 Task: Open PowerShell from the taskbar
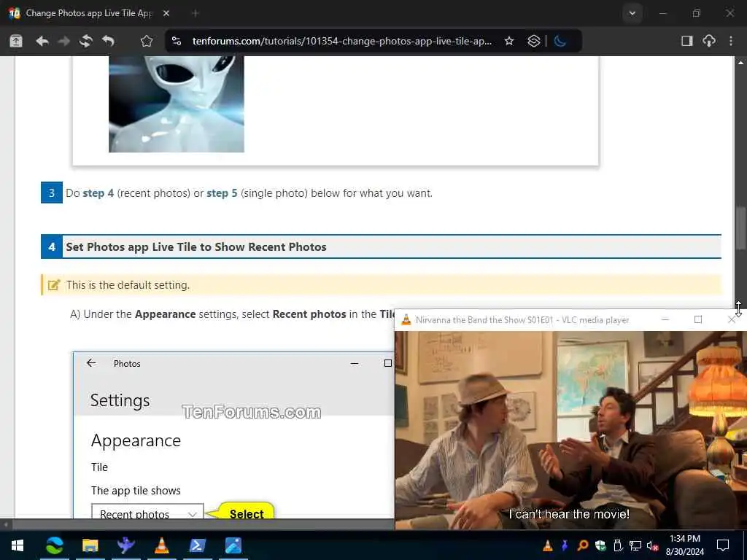pyautogui.click(x=197, y=545)
